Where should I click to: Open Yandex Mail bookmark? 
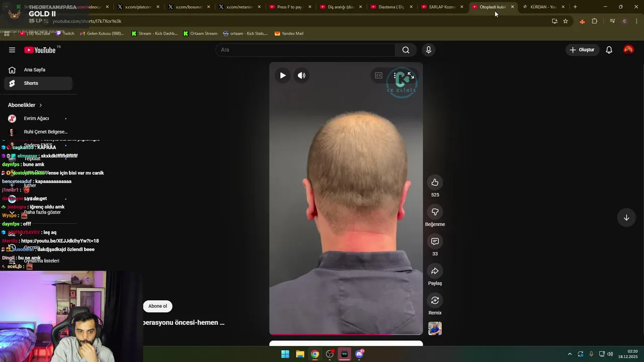tap(289, 34)
